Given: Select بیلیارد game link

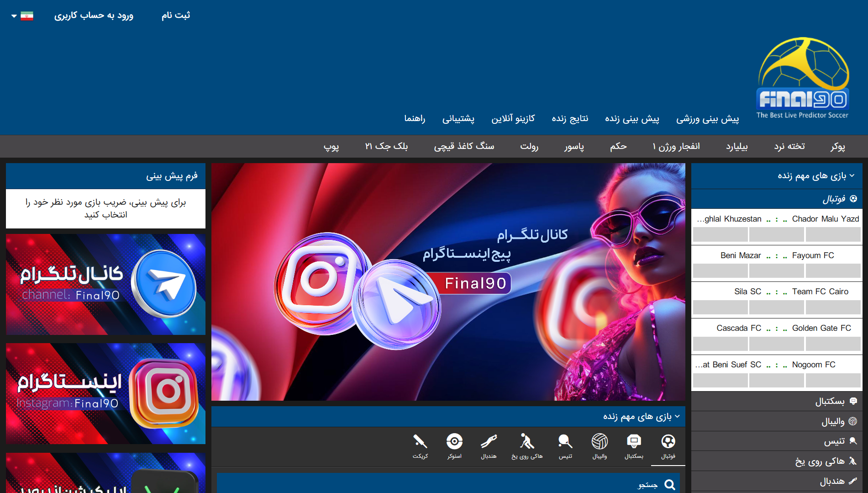Looking at the screenshot, I should (x=737, y=146).
